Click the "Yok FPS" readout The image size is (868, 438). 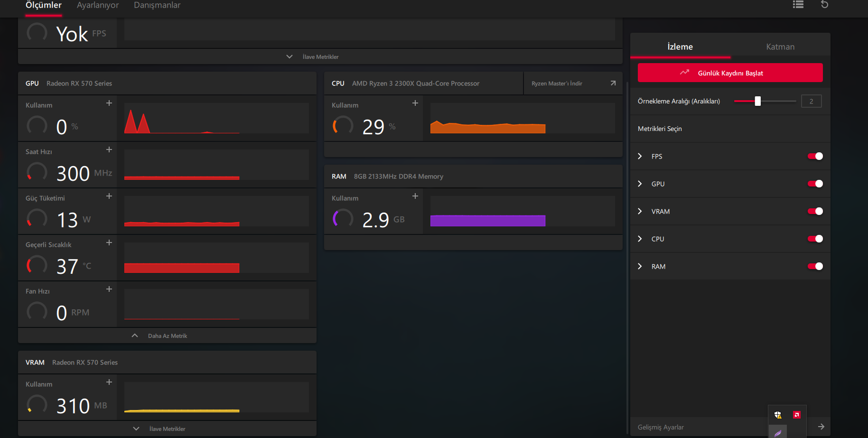(x=81, y=34)
